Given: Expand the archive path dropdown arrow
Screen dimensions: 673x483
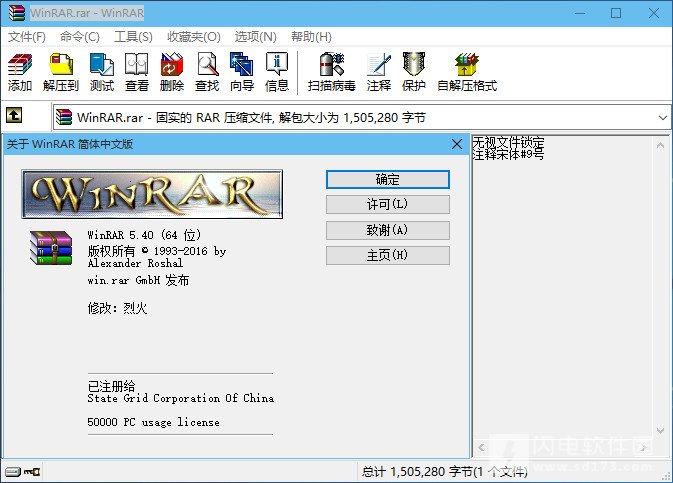Looking at the screenshot, I should click(662, 117).
